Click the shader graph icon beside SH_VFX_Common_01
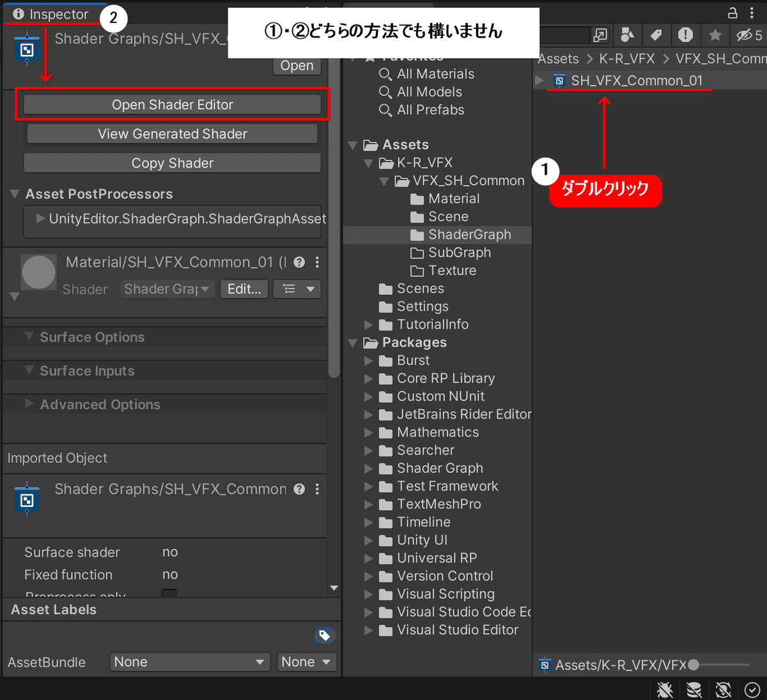This screenshot has width=767, height=700. click(559, 81)
